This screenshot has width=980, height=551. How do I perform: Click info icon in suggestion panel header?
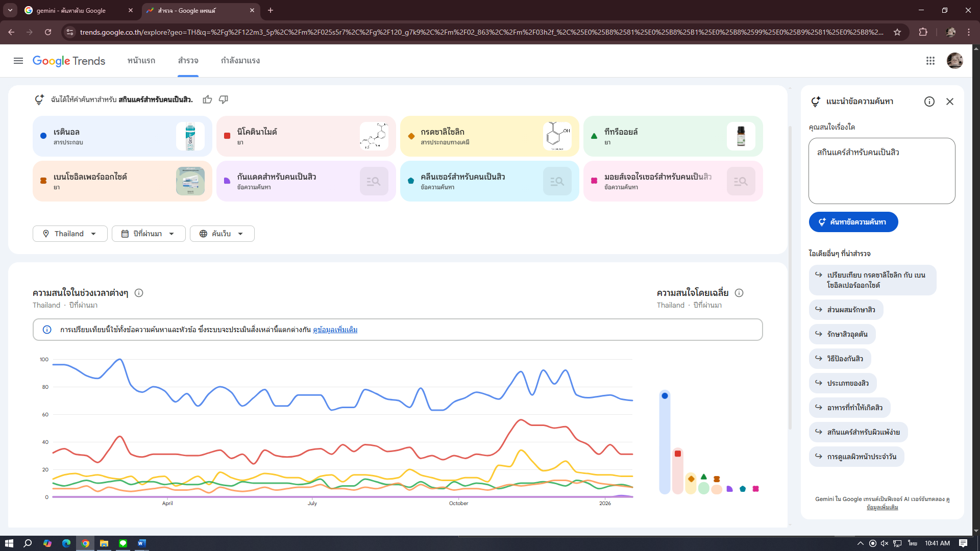coord(929,102)
